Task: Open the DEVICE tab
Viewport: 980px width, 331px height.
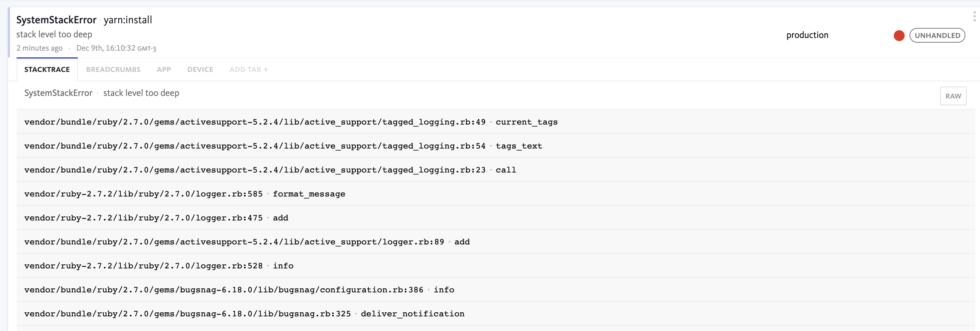Action: tap(200, 69)
